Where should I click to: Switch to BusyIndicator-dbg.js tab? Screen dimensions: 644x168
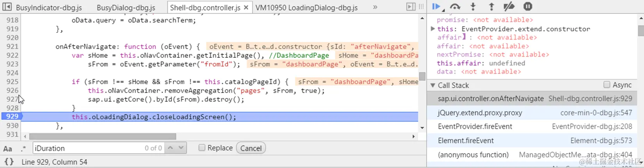click(49, 7)
